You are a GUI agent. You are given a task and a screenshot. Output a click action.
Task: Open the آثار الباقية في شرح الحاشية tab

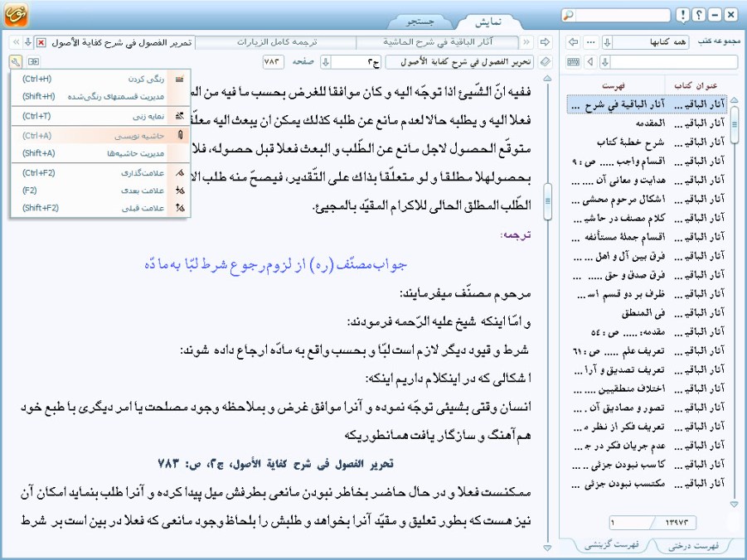[x=437, y=42]
